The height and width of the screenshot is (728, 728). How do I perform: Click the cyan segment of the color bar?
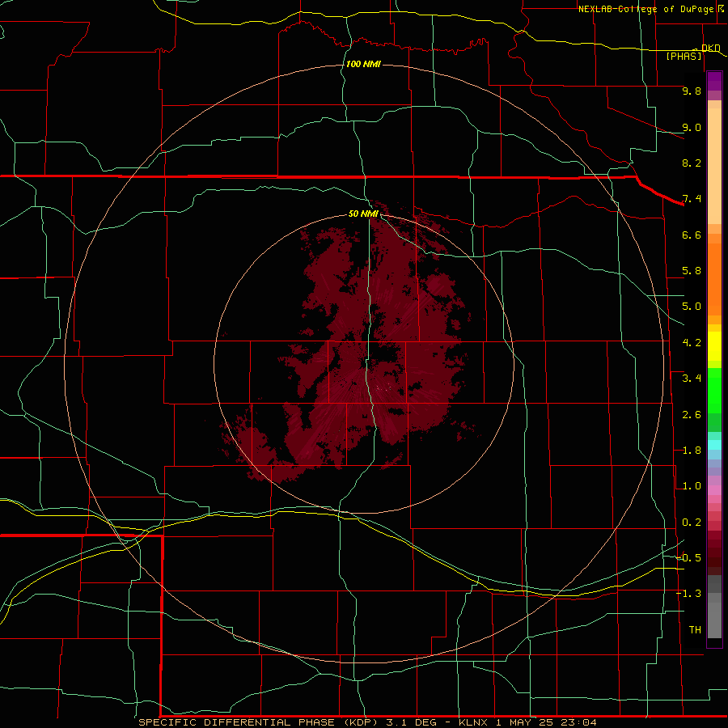point(714,445)
